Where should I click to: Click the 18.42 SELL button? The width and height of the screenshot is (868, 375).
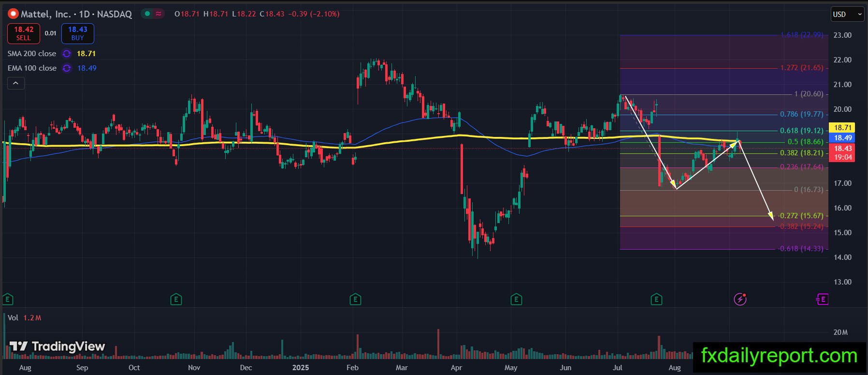coord(23,33)
